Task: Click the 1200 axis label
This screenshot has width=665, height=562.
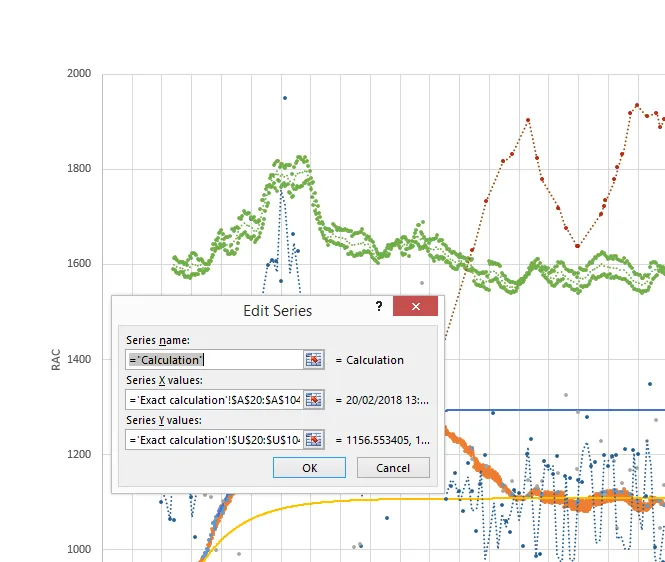Action: click(79, 454)
